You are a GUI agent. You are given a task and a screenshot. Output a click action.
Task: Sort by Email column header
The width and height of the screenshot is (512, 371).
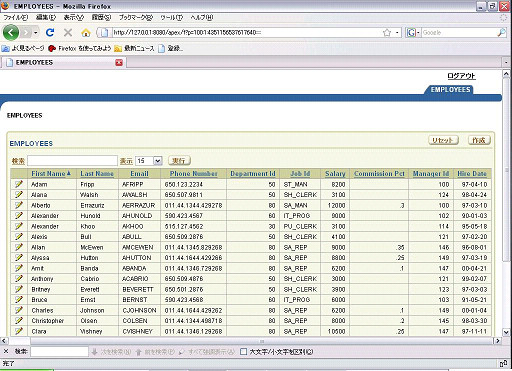pyautogui.click(x=139, y=174)
